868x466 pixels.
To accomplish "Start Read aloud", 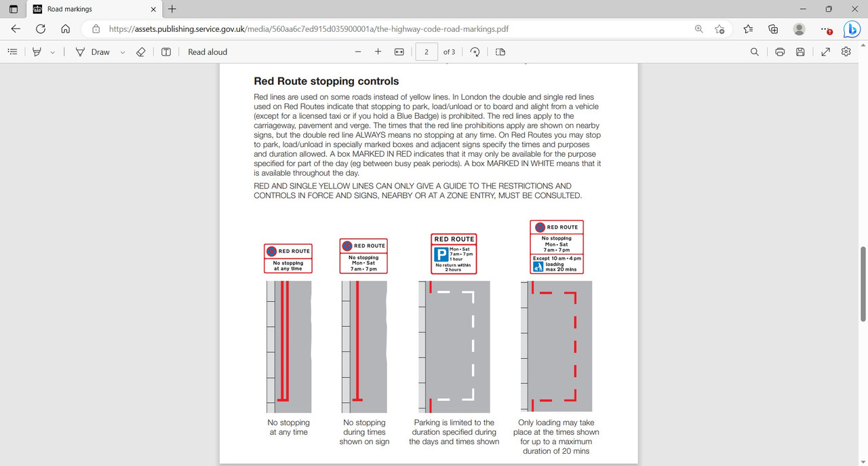I will pos(208,52).
